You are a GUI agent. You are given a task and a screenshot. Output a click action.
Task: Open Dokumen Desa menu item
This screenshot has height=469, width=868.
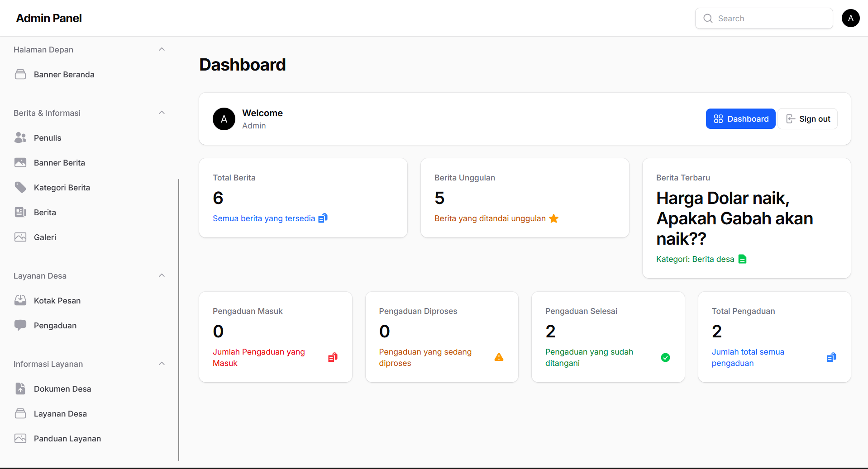pyautogui.click(x=89, y=389)
